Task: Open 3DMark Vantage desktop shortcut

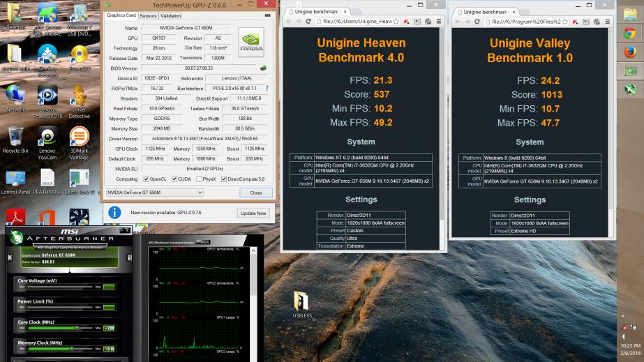Action: [x=79, y=136]
